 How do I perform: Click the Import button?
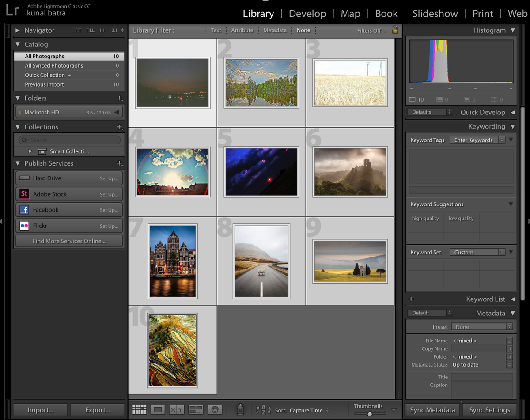click(41, 410)
